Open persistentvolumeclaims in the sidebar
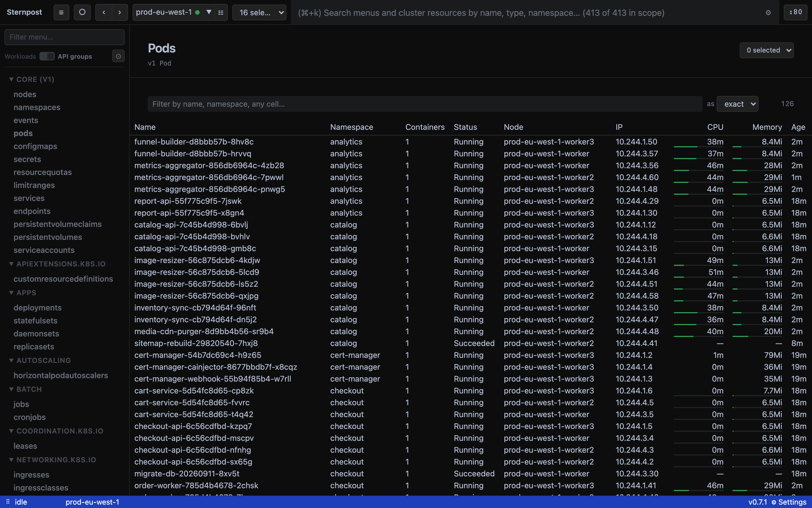Image resolution: width=812 pixels, height=508 pixels. pyautogui.click(x=58, y=224)
